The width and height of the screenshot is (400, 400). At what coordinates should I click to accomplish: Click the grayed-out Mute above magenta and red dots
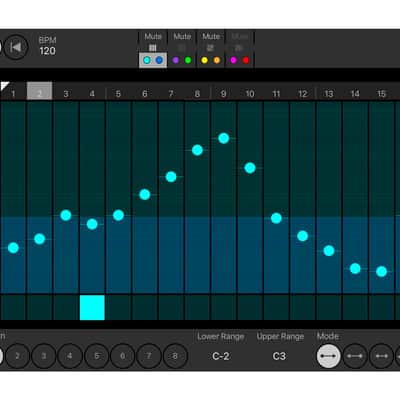(240, 36)
